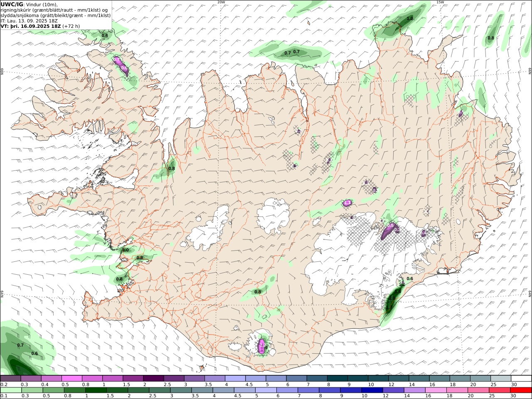The image size is (532, 399).
Task: Select the rain legend swatch between 2 and 2.5
Action: tap(138, 390)
